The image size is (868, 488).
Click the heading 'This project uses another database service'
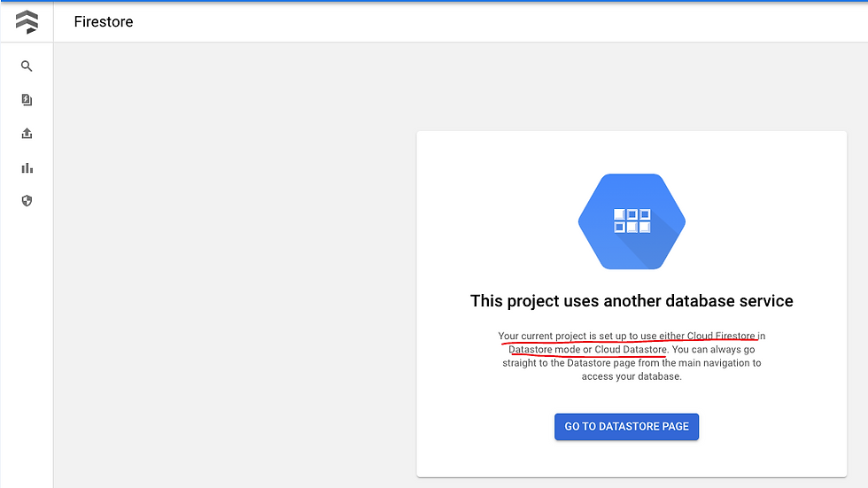632,301
